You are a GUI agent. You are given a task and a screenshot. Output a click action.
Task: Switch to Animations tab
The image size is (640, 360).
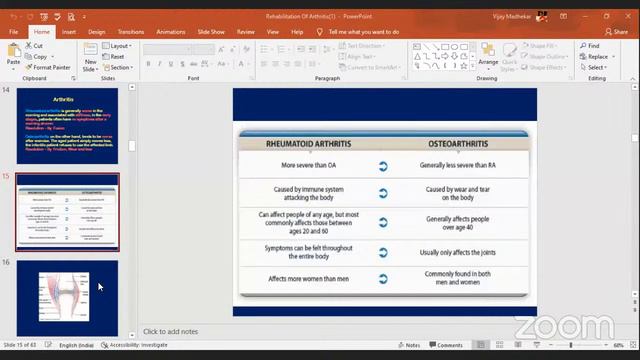point(171,32)
